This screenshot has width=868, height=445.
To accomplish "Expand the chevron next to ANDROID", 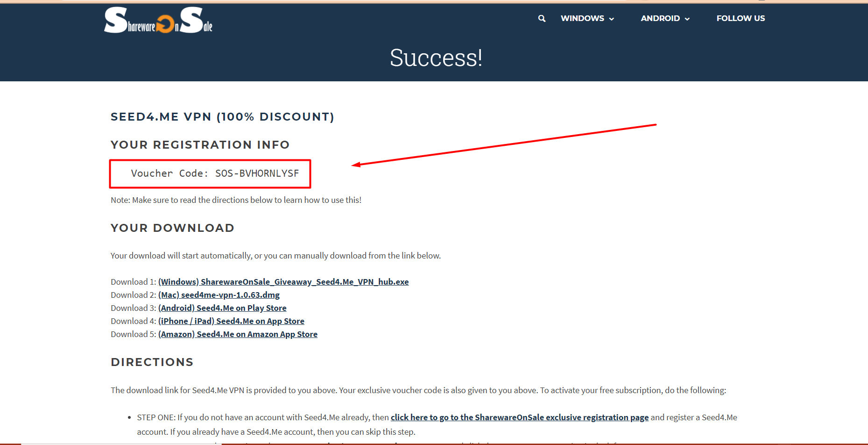I will coord(687,19).
